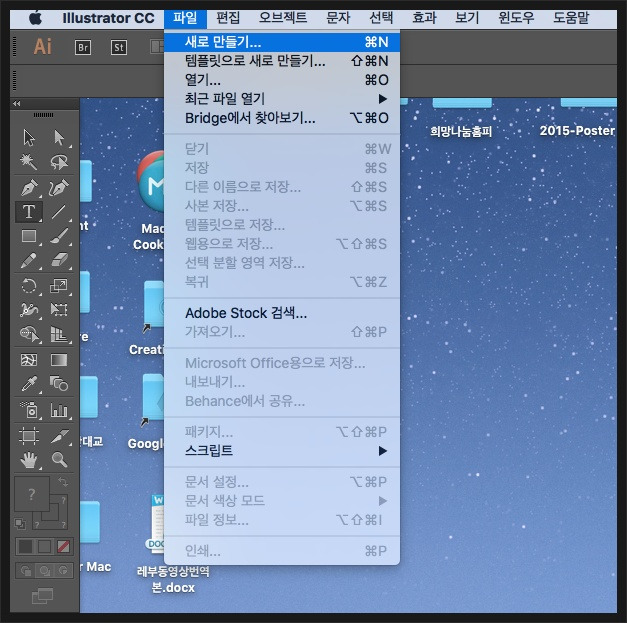
Task: Choose 새로 만들기... from the File menu
Action: [x=282, y=42]
